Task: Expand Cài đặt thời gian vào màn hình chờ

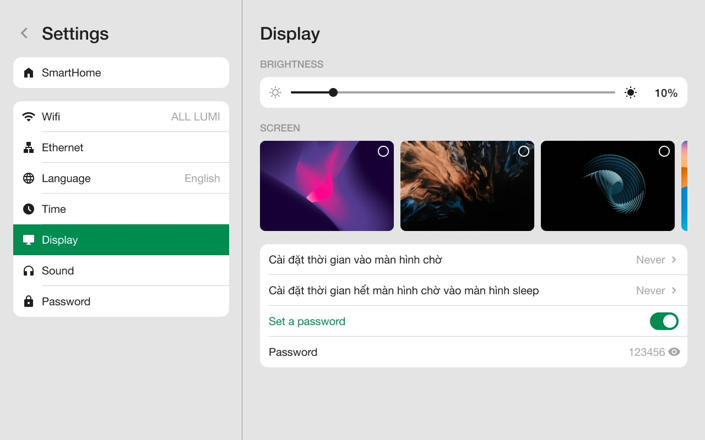Action: (473, 260)
